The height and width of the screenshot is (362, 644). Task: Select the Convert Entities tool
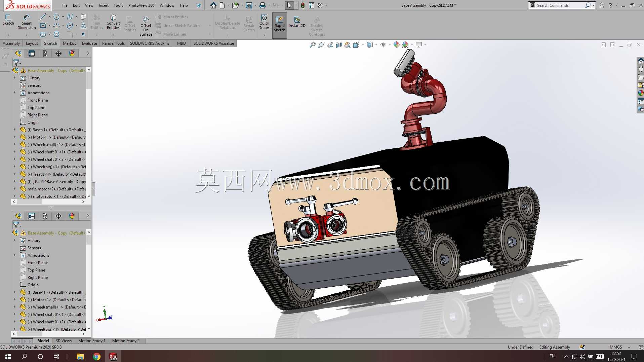click(113, 22)
